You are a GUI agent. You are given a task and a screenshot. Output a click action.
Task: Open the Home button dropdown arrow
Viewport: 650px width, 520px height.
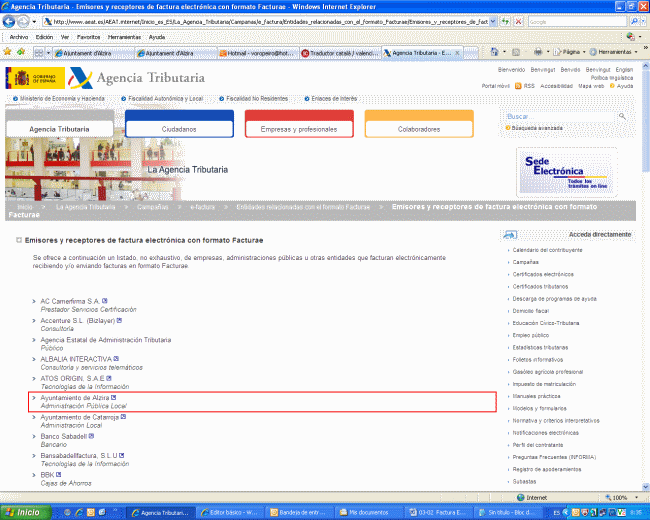[504, 52]
